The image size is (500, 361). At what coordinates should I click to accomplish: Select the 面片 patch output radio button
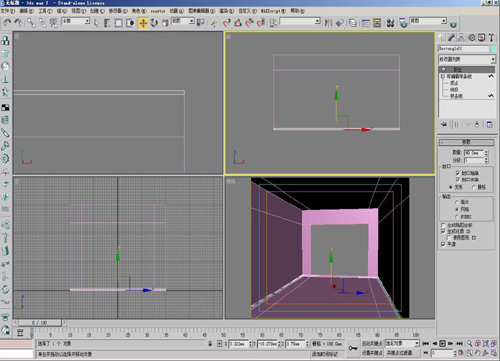tap(457, 202)
